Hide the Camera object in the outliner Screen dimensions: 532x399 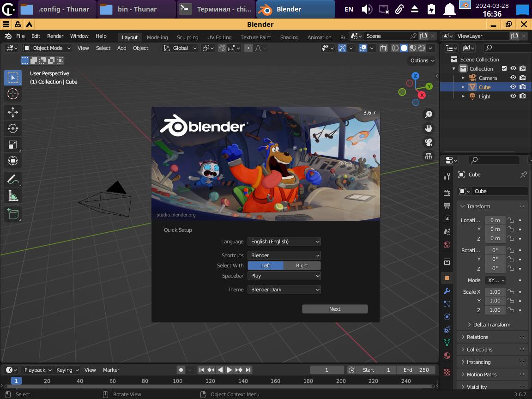513,78
